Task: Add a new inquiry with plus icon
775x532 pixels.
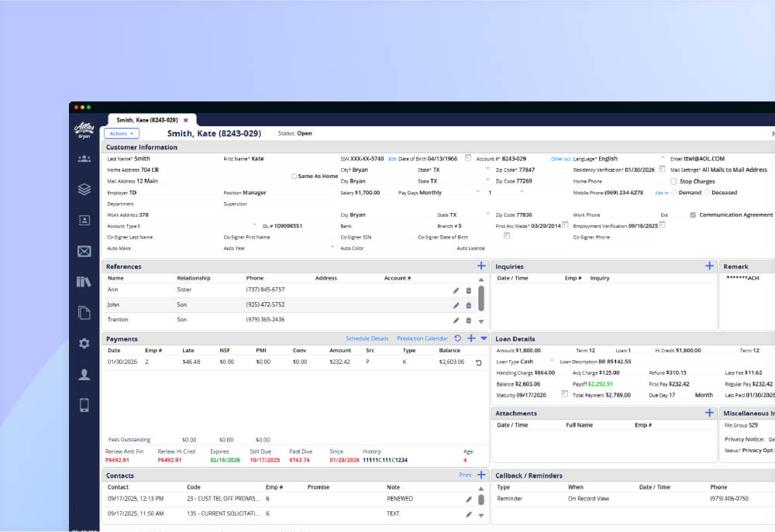Action: pos(709,266)
